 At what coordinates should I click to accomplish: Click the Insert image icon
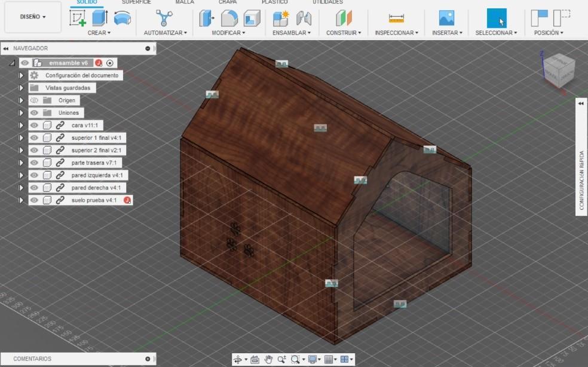446,18
